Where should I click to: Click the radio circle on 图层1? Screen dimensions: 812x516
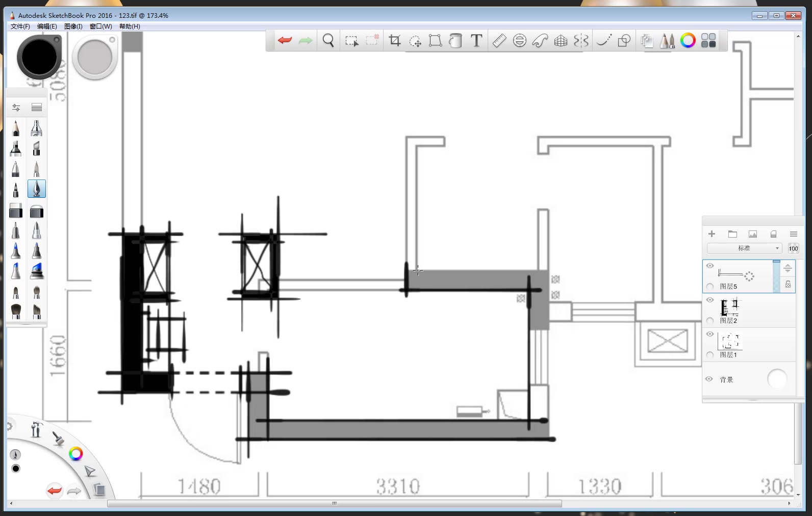click(x=710, y=355)
